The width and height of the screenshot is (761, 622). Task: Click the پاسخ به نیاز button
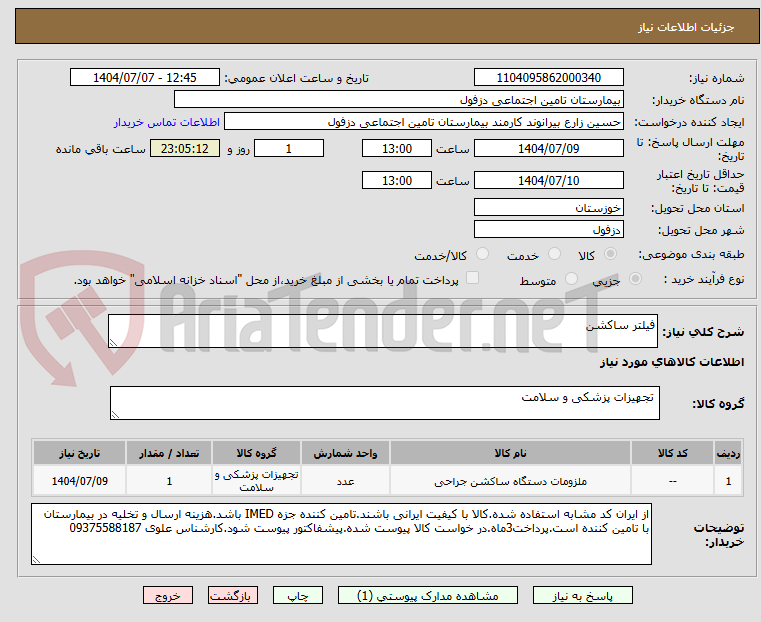582,595
